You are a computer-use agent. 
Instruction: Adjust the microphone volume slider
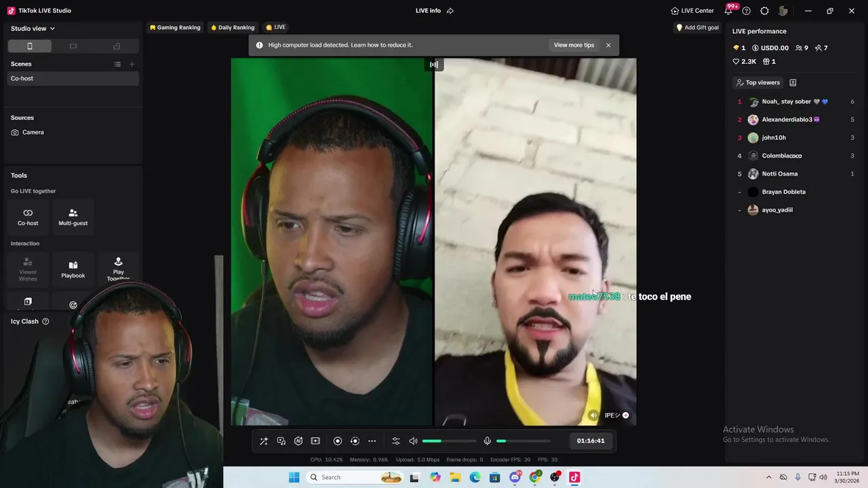point(523,441)
